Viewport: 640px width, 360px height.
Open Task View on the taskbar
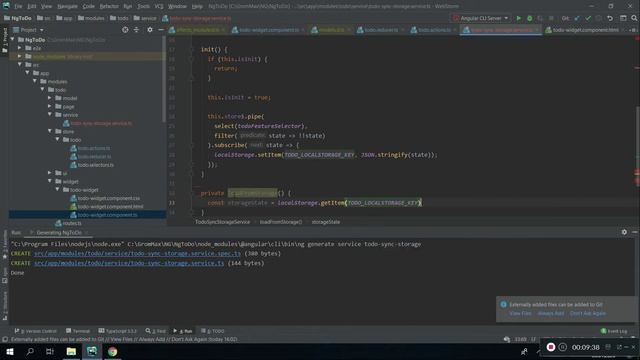click(x=50, y=351)
